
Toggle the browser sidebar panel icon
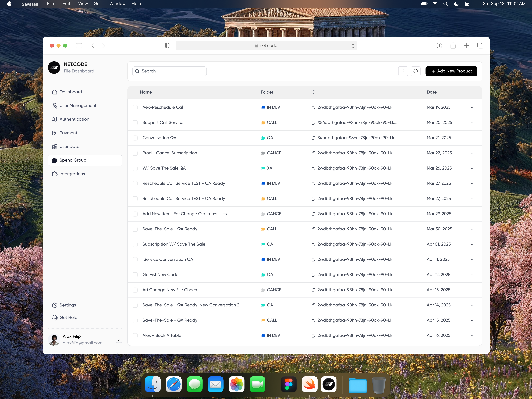point(79,45)
